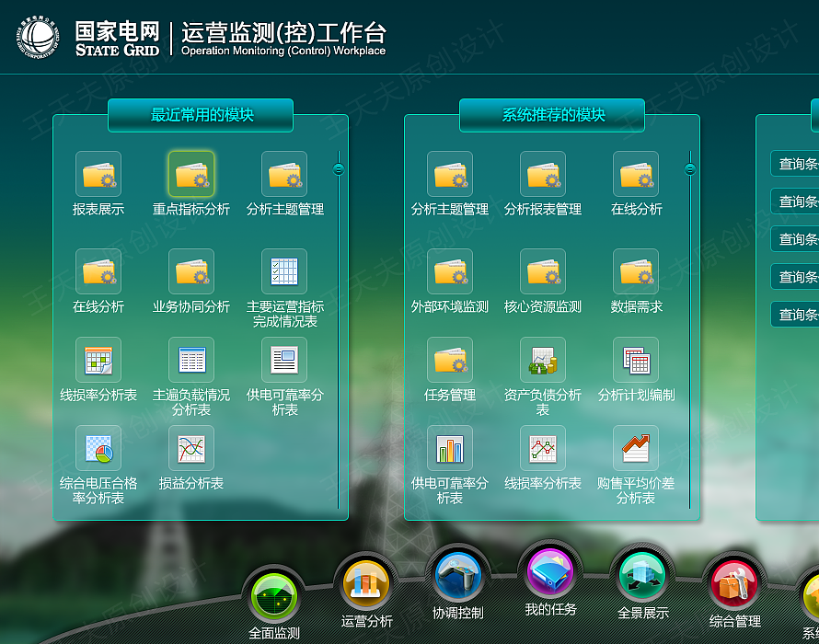Open 线损率分析表 in 系统推荐的模块 panel
Viewport: 819px width, 644px height.
coord(543,448)
